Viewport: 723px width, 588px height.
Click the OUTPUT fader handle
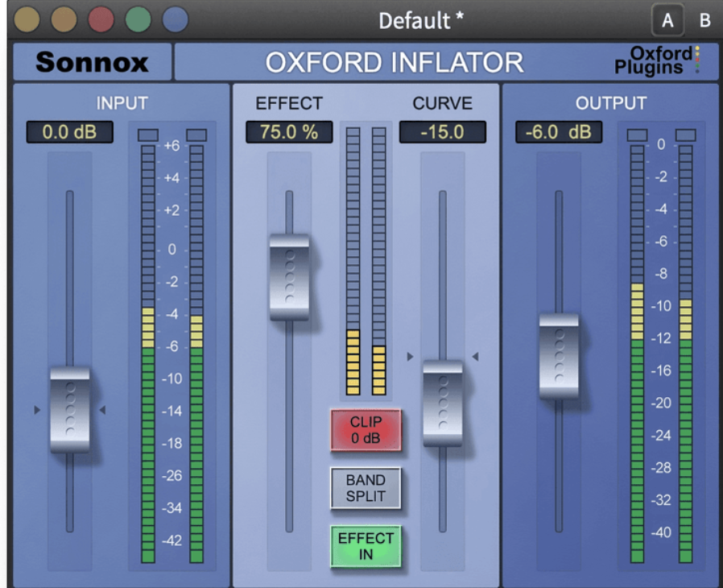[x=559, y=357]
